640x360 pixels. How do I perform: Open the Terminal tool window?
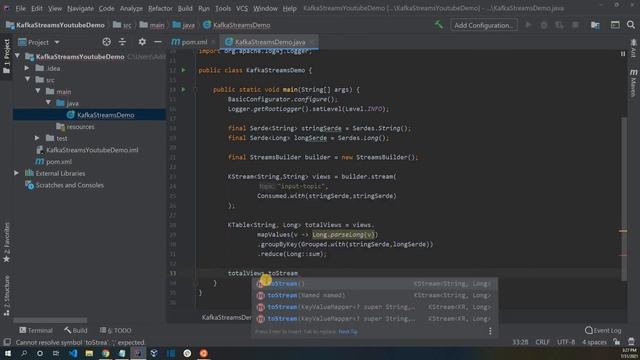coord(36,330)
